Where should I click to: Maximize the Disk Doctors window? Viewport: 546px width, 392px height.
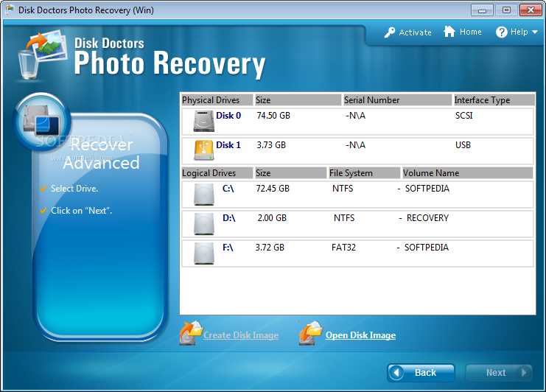[506, 10]
